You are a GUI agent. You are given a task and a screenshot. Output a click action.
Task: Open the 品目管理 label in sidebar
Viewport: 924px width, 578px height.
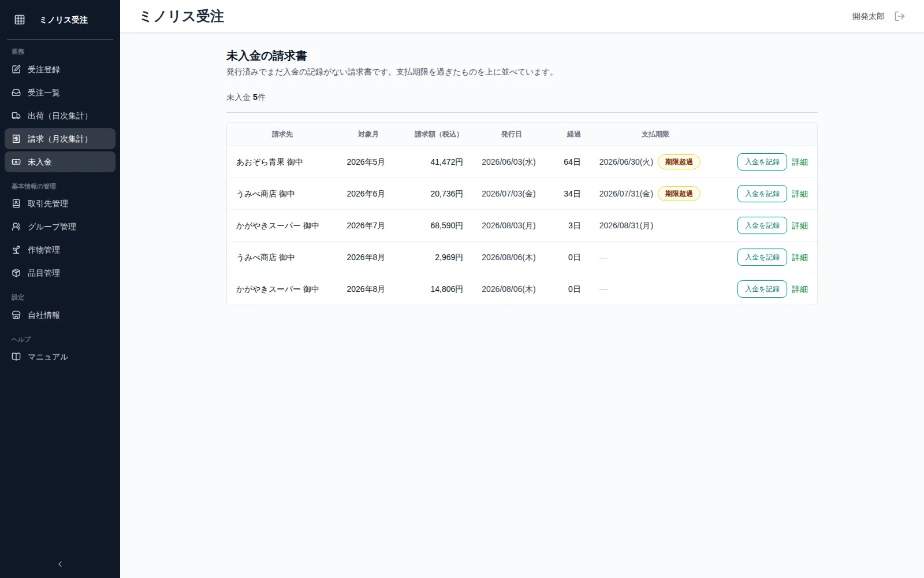pos(44,273)
